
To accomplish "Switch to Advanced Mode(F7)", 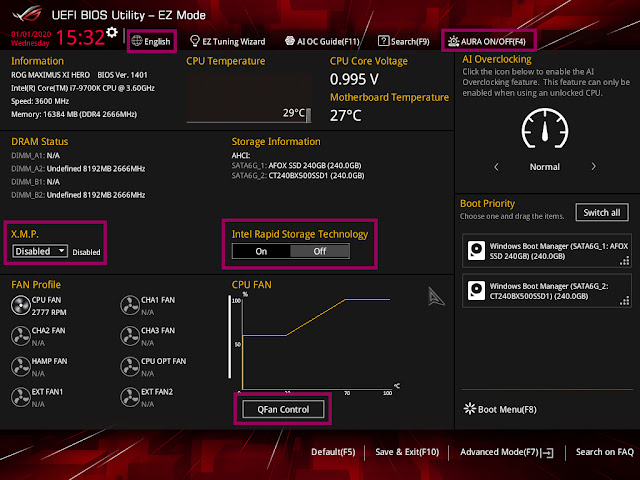I will 507,452.
